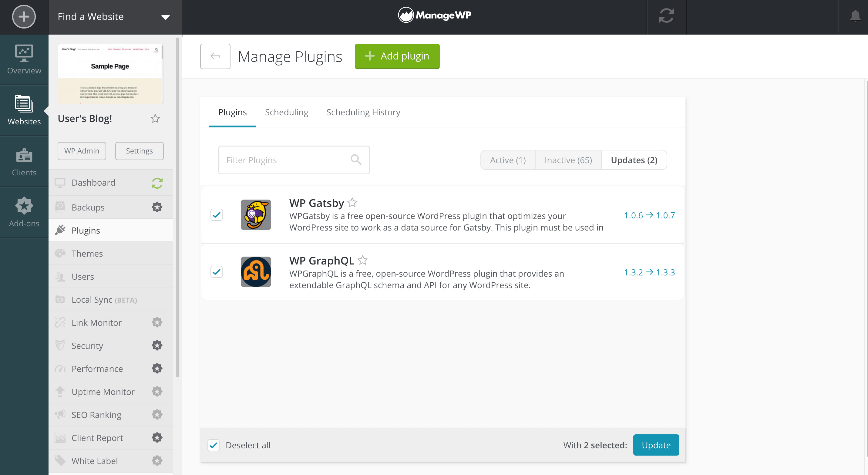Show Inactive (65) plugins filter
The image size is (868, 475).
click(568, 160)
